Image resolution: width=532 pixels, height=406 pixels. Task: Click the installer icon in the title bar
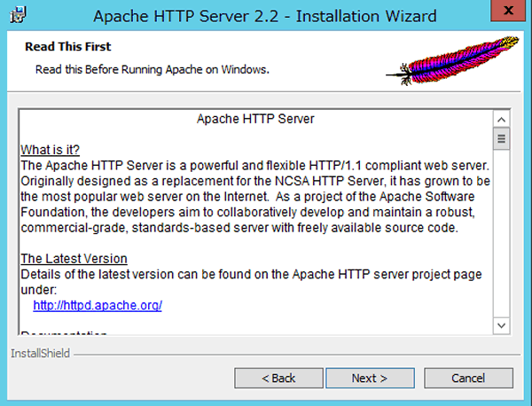coord(14,15)
